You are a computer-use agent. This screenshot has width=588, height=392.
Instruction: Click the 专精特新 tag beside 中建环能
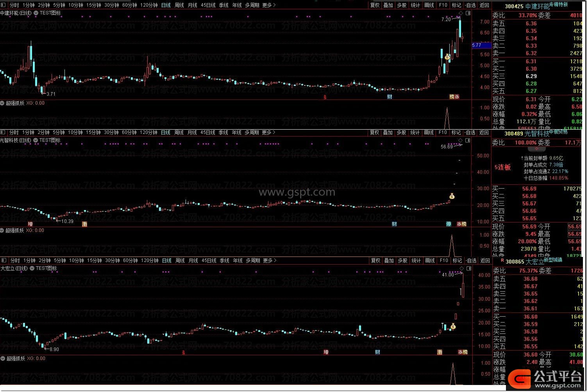click(559, 4)
